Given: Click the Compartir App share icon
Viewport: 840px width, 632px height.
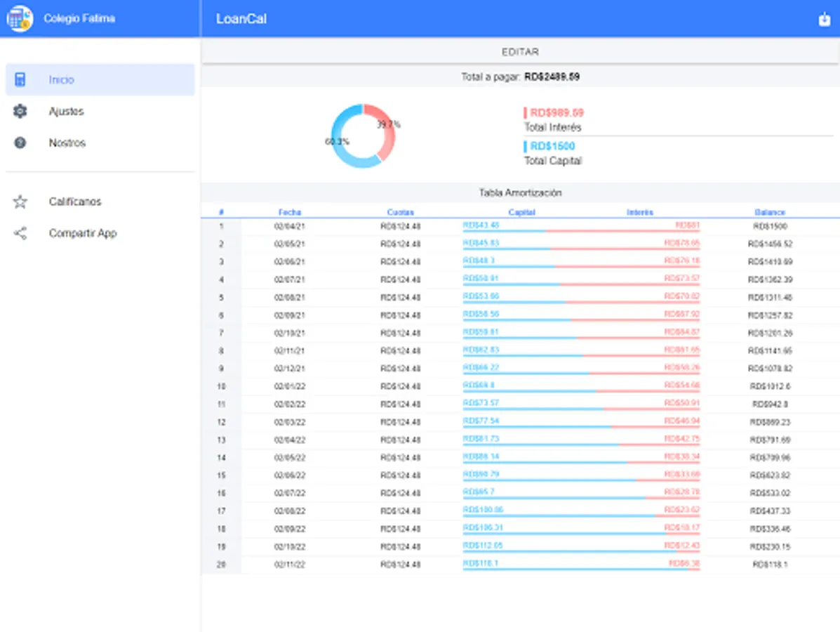Looking at the screenshot, I should (x=20, y=234).
